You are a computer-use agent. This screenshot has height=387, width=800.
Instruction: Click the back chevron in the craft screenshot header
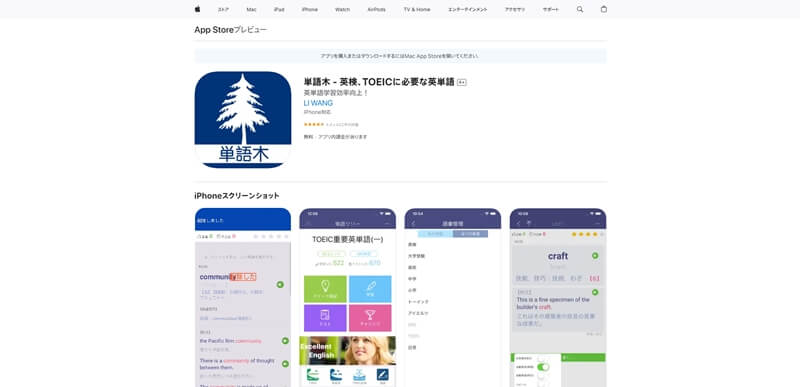click(518, 224)
